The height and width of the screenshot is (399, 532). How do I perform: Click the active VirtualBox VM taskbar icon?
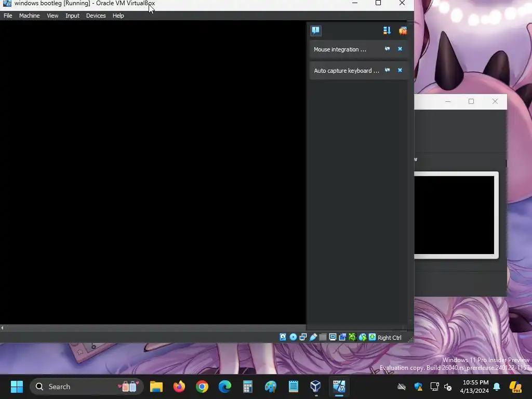tap(339, 387)
